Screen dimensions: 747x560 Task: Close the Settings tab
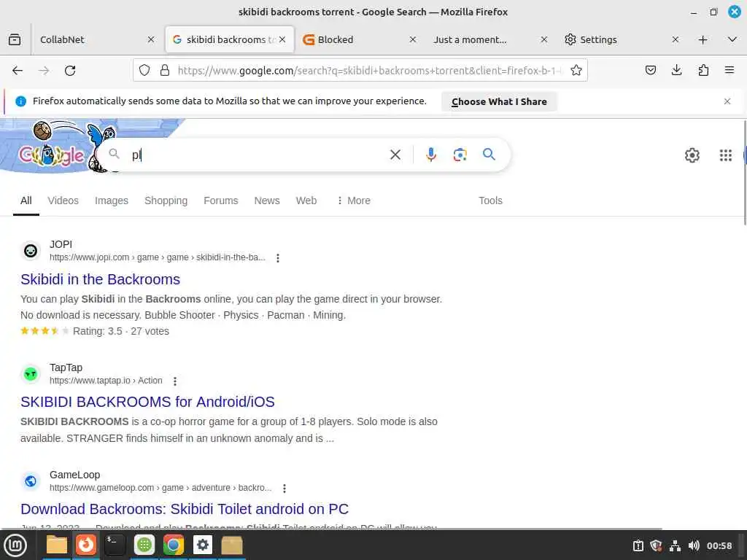[675, 39]
